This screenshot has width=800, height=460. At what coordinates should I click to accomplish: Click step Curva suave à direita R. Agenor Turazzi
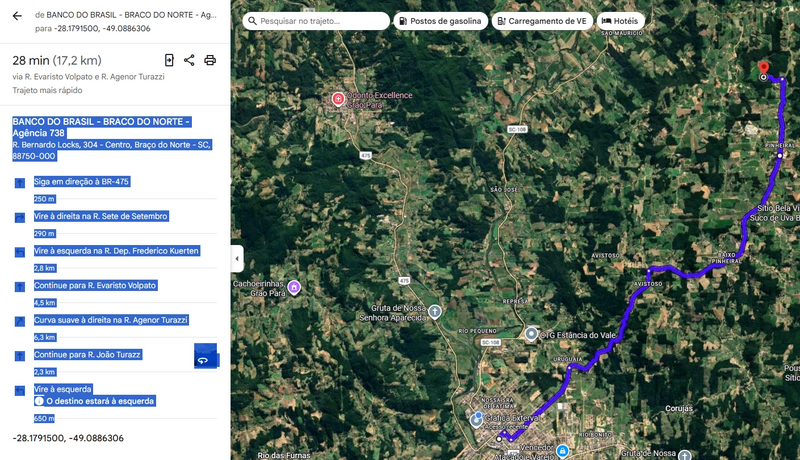112,320
